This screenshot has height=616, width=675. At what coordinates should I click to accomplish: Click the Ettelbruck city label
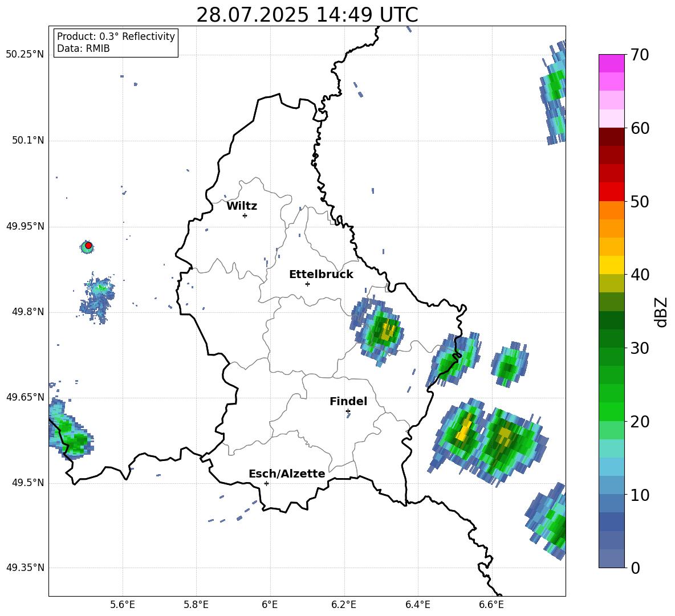tap(321, 275)
